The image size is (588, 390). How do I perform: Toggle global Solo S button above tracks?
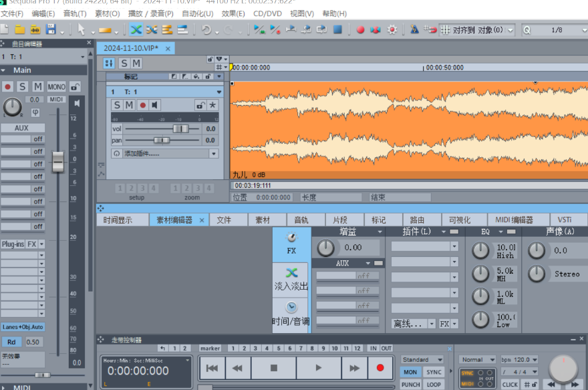(x=124, y=63)
